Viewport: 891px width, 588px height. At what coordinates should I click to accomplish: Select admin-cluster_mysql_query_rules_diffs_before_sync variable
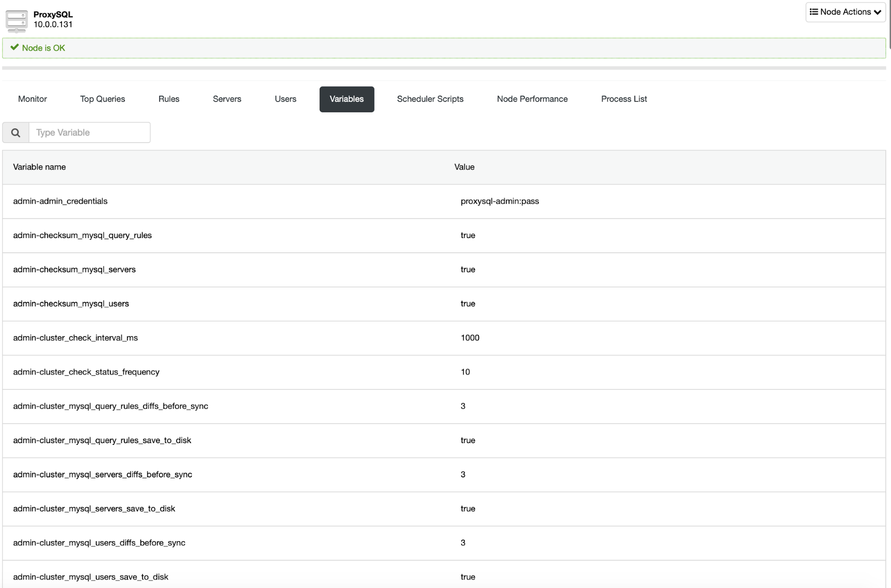[111, 407]
